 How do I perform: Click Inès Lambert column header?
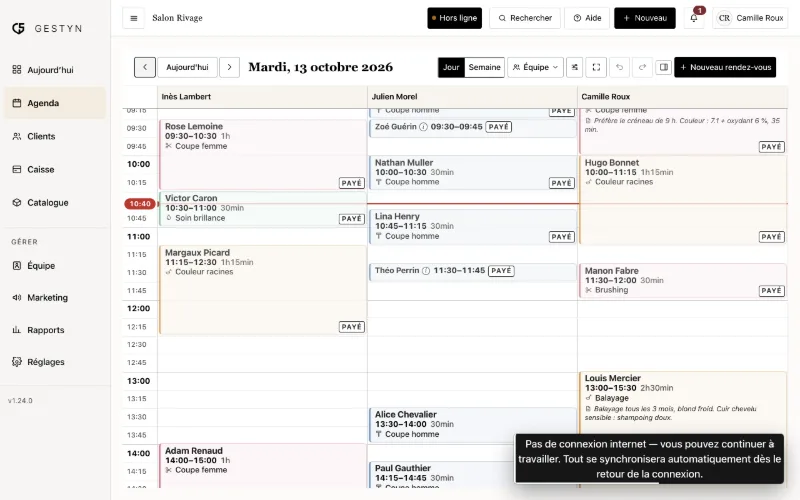[x=262, y=97]
